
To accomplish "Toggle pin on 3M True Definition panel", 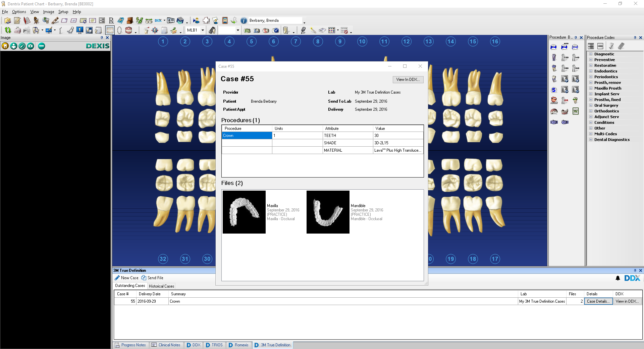I will [x=635, y=270].
